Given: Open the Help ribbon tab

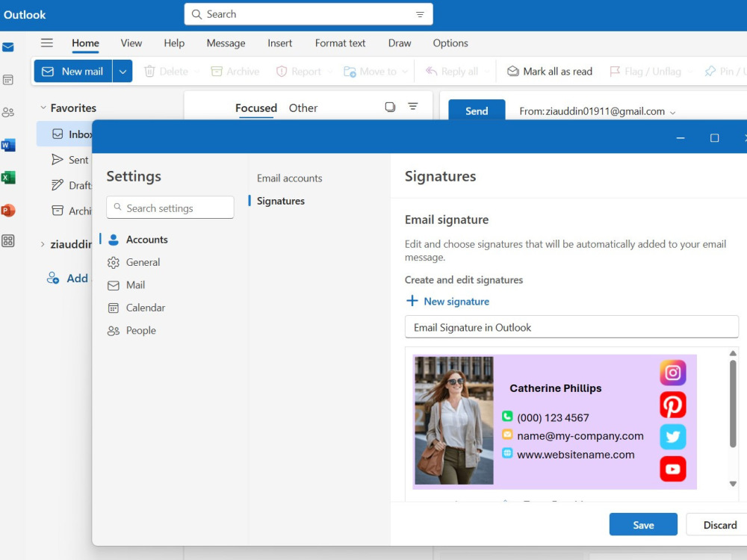Looking at the screenshot, I should pos(174,43).
